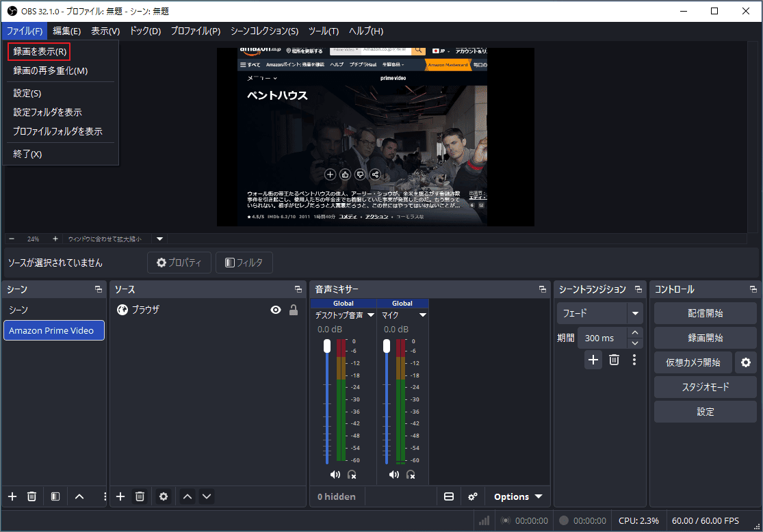
Task: Select 録画を表示(R) menu entry
Action: pos(61,51)
